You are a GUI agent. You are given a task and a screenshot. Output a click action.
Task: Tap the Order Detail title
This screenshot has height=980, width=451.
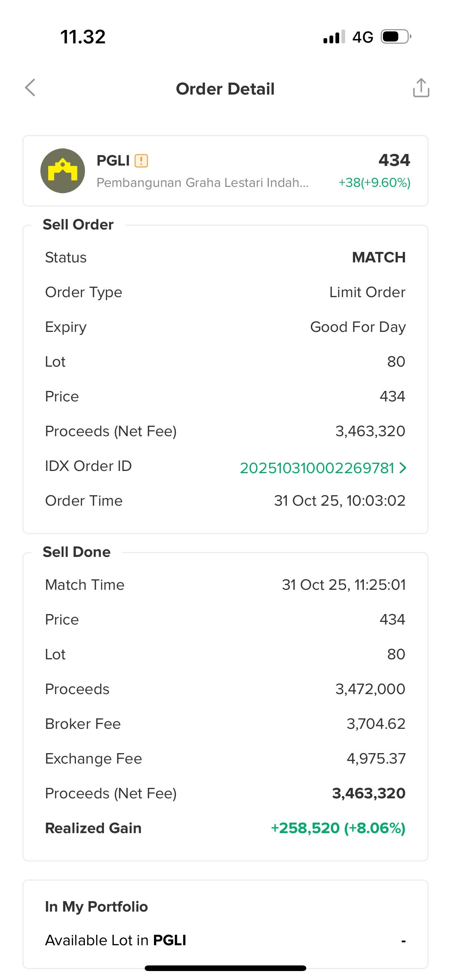pos(225,89)
